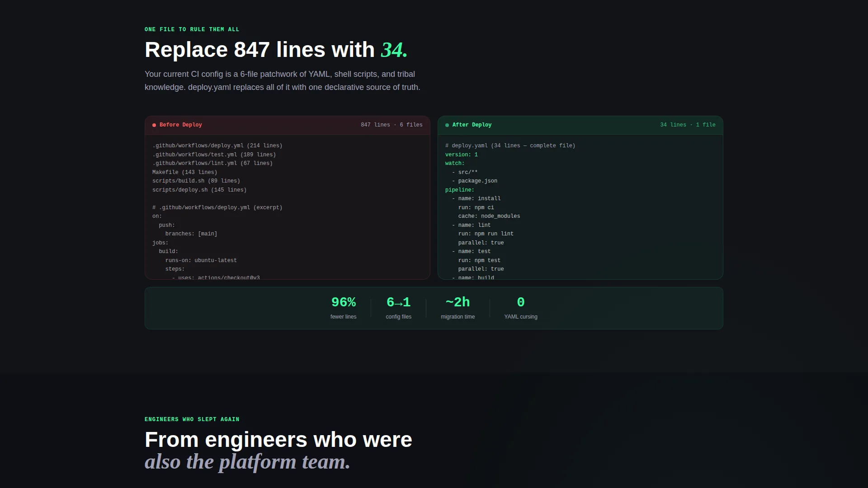This screenshot has width=868, height=488.
Task: Select the .github/workflows/deploy.yml (214 lines) line
Action: pyautogui.click(x=217, y=145)
